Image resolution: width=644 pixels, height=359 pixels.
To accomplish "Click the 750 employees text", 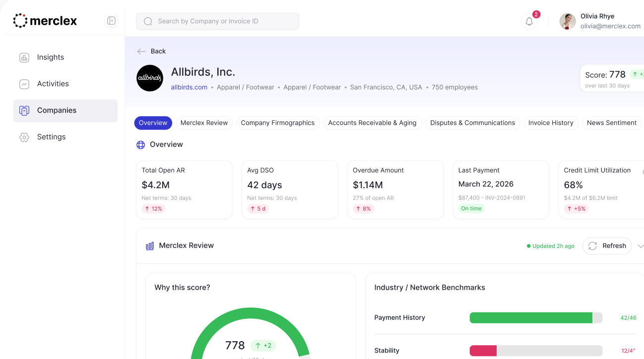I will [x=454, y=87].
